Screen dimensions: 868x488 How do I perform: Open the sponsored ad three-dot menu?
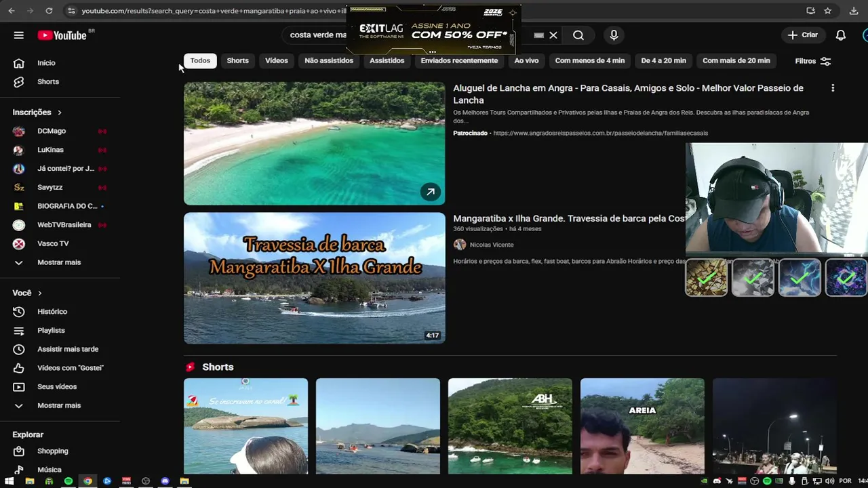tap(833, 88)
